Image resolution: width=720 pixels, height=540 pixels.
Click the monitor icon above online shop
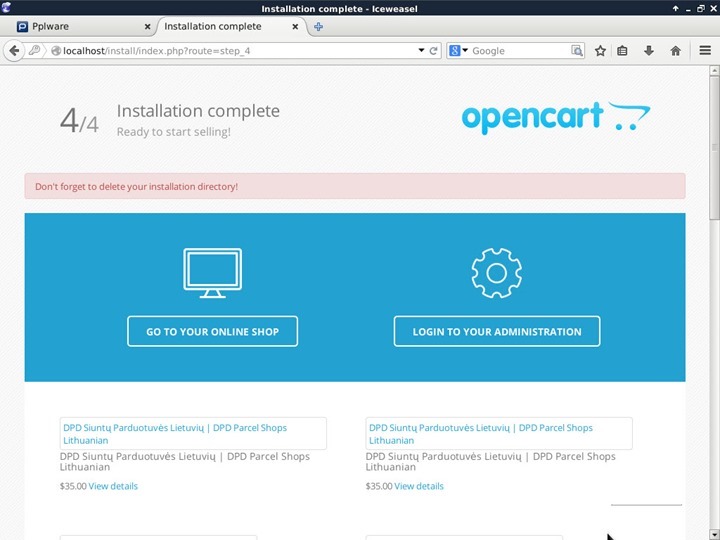[x=213, y=273]
